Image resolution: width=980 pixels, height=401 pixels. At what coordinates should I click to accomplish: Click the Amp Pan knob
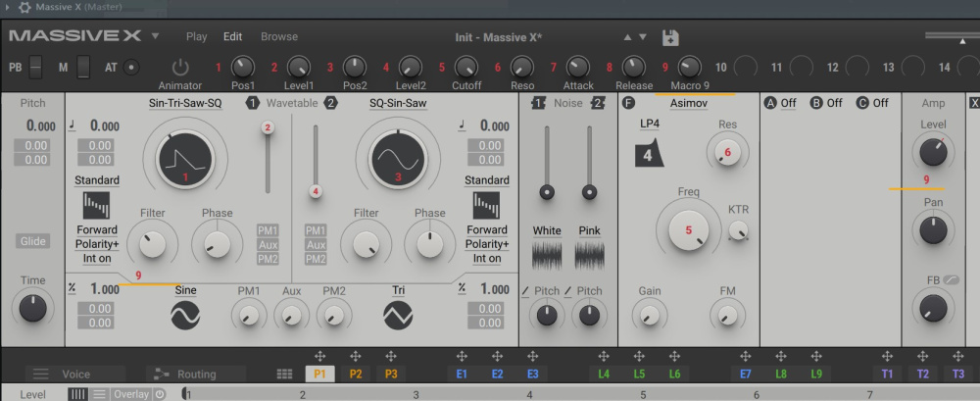(x=933, y=230)
